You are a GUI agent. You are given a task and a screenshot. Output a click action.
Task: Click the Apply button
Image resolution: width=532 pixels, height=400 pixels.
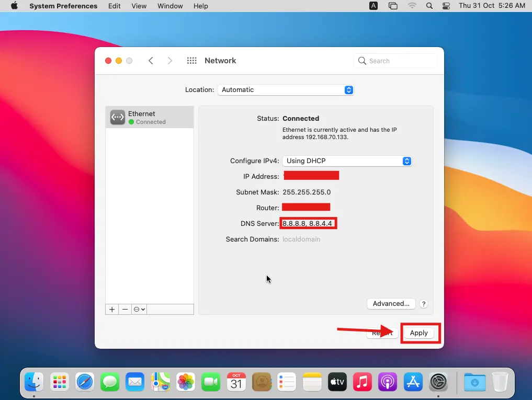click(x=418, y=333)
